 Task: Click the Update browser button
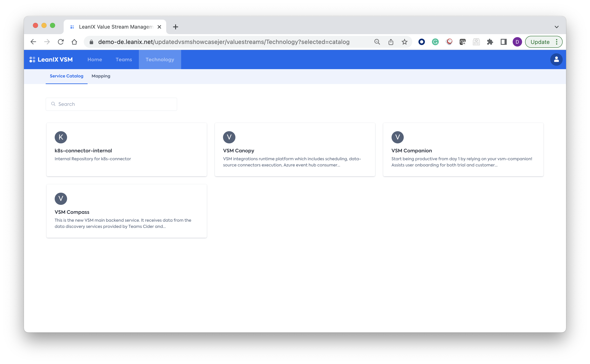540,42
